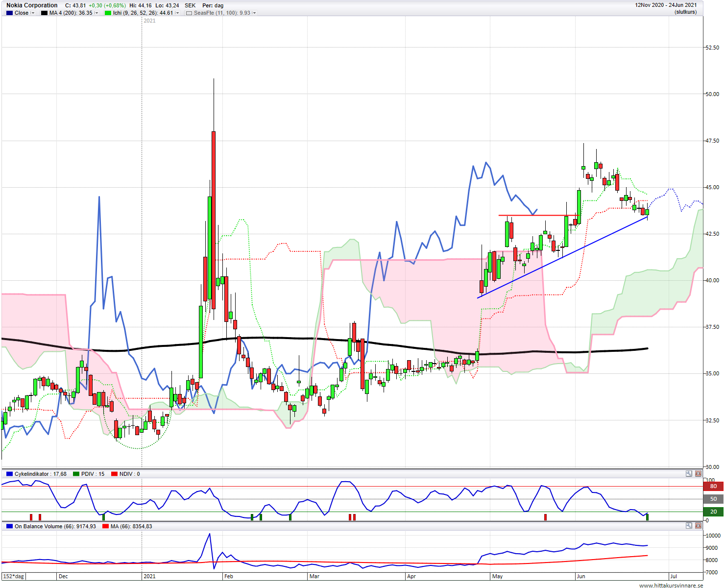Screen dimensions: 725x588
Task: Click 'PDIV : 15' legend text
Action: pyautogui.click(x=93, y=474)
